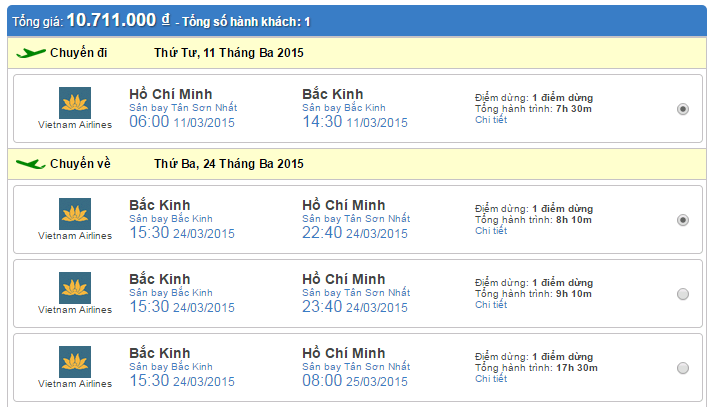Viewport: 715px width, 407px height.
Task: Click Vietnam Airlines logo on 22:40 arrival flight
Action: coord(75,213)
